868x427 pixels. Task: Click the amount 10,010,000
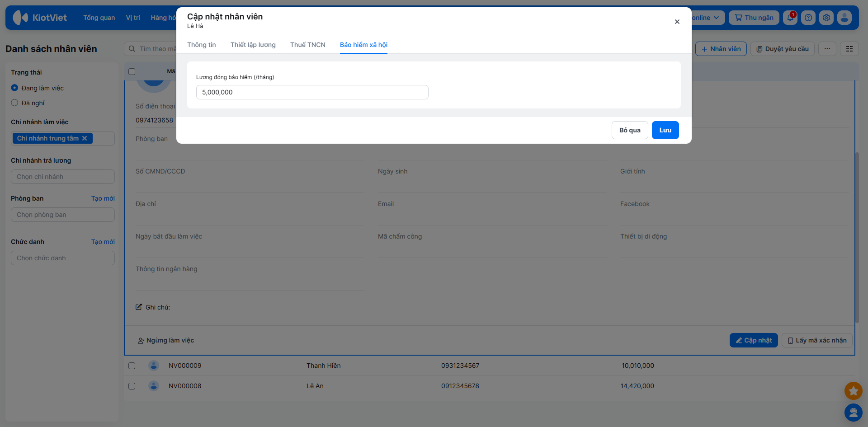[x=638, y=366]
